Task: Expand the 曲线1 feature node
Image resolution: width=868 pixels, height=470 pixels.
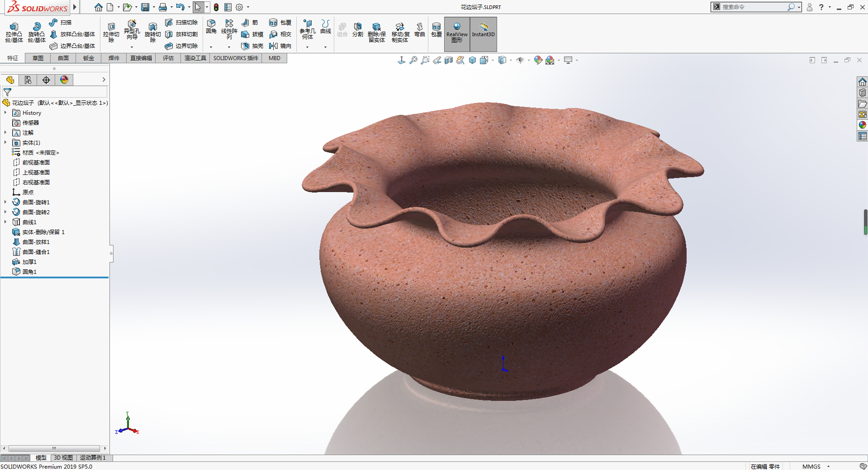Action: (5, 222)
